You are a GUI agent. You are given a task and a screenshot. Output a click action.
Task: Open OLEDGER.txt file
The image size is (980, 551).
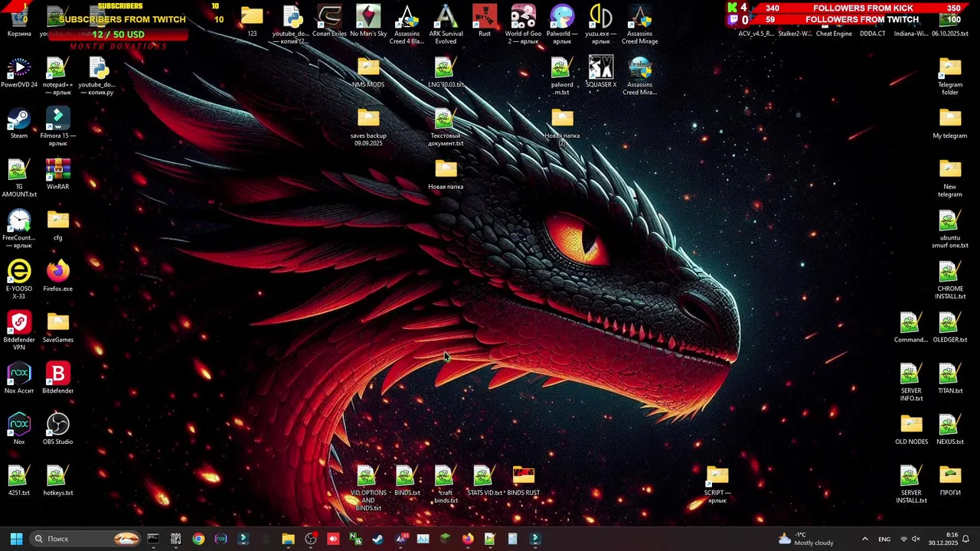point(950,328)
